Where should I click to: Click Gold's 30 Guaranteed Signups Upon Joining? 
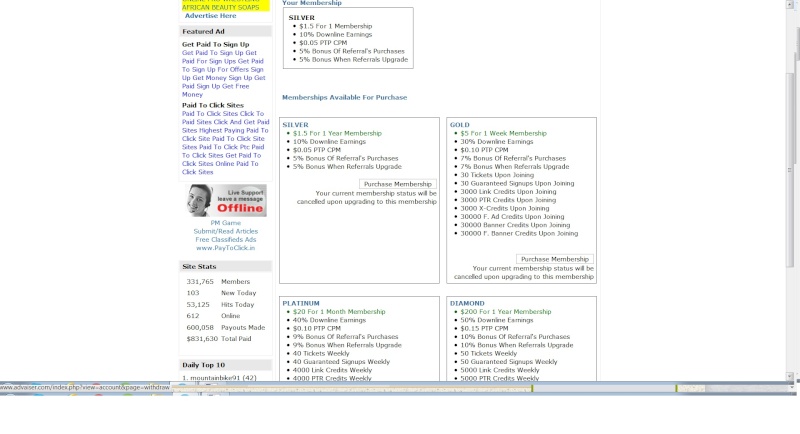[x=517, y=183]
